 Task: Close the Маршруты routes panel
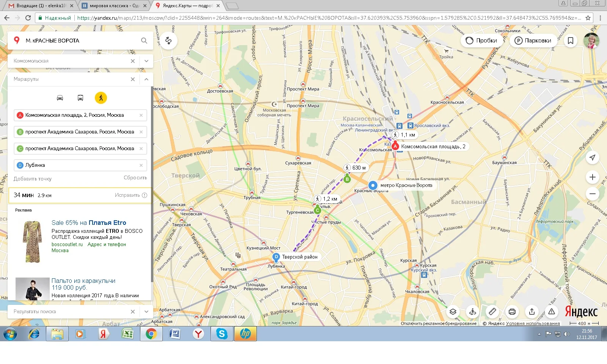pyautogui.click(x=133, y=79)
